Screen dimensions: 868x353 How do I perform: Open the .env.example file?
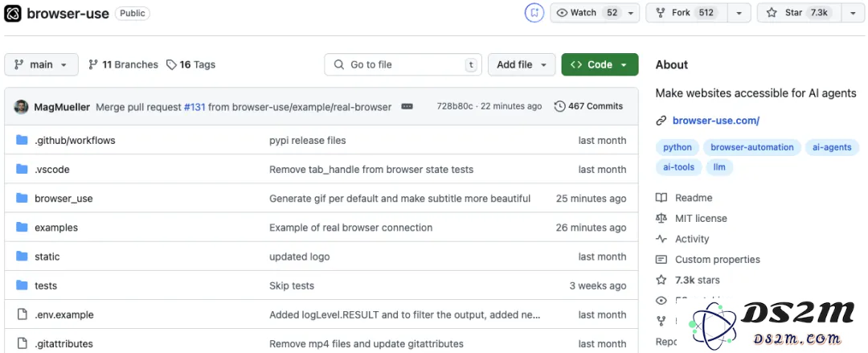[64, 314]
